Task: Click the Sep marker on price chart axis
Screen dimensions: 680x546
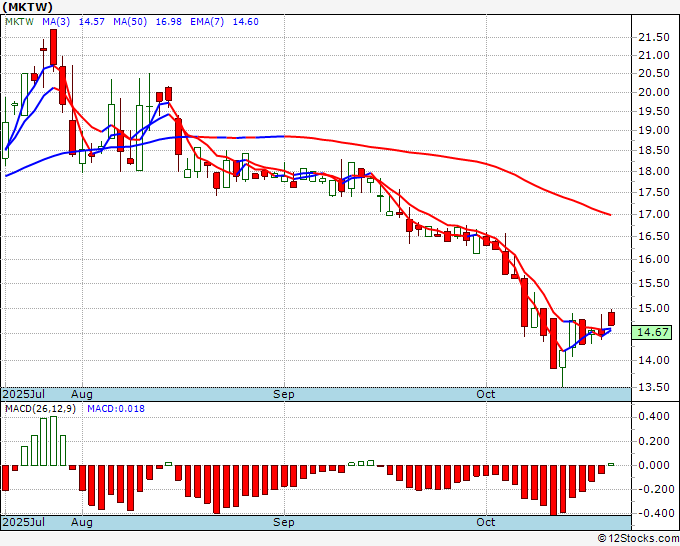Action: tap(285, 395)
